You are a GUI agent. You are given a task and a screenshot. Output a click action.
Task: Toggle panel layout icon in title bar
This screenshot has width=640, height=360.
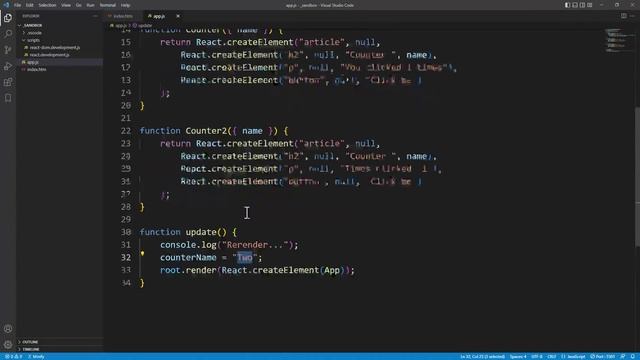575,5
